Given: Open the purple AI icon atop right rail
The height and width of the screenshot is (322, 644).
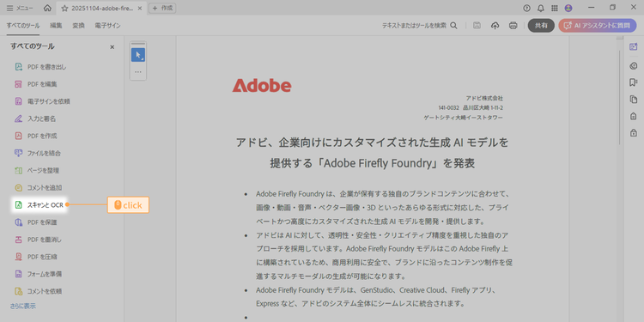Looking at the screenshot, I should coord(634,47).
